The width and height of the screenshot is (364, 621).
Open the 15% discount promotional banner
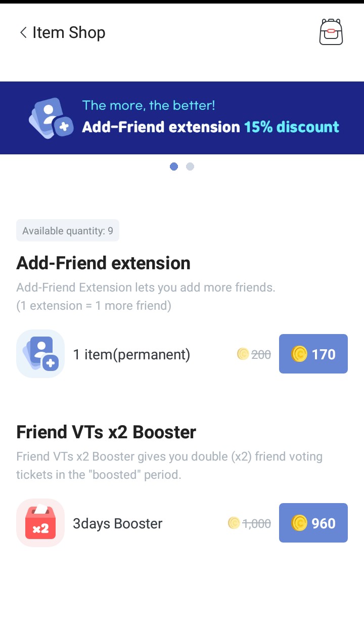click(210, 118)
